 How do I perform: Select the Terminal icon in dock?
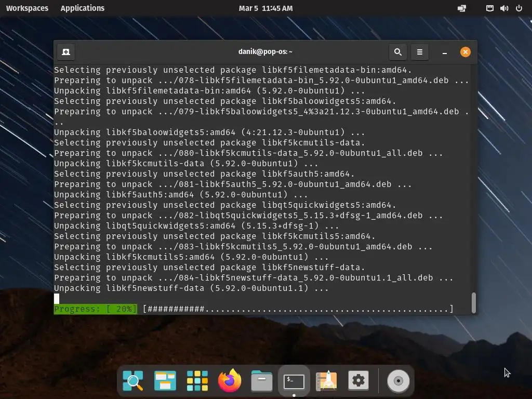tap(294, 381)
